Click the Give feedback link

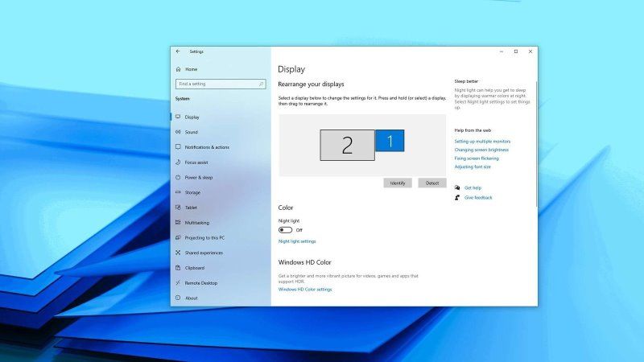pyautogui.click(x=478, y=198)
